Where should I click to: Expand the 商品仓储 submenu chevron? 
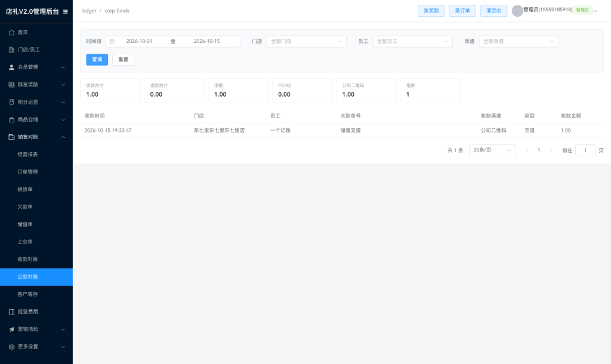point(63,120)
